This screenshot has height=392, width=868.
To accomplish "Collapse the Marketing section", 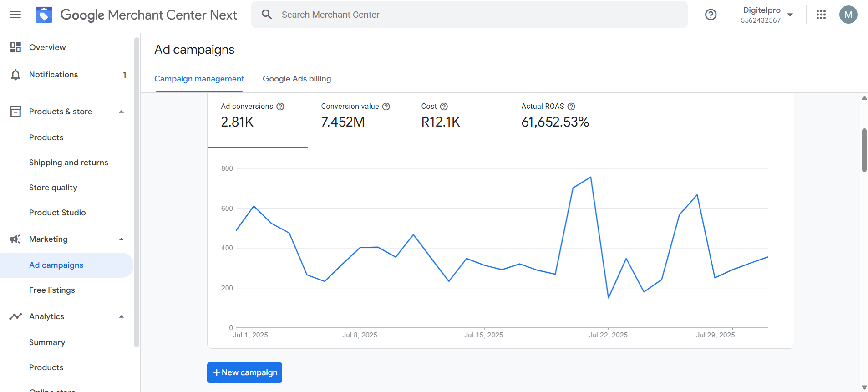I will [122, 239].
